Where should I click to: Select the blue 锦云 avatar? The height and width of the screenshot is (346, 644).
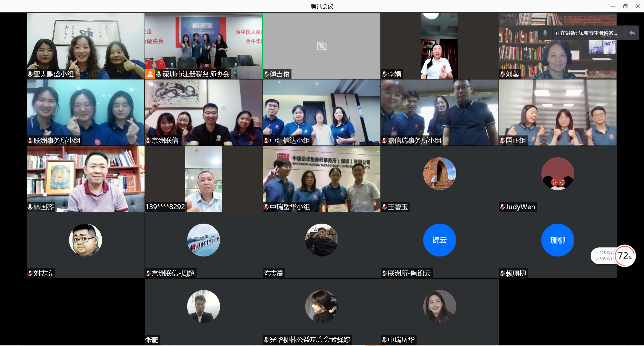(439, 240)
